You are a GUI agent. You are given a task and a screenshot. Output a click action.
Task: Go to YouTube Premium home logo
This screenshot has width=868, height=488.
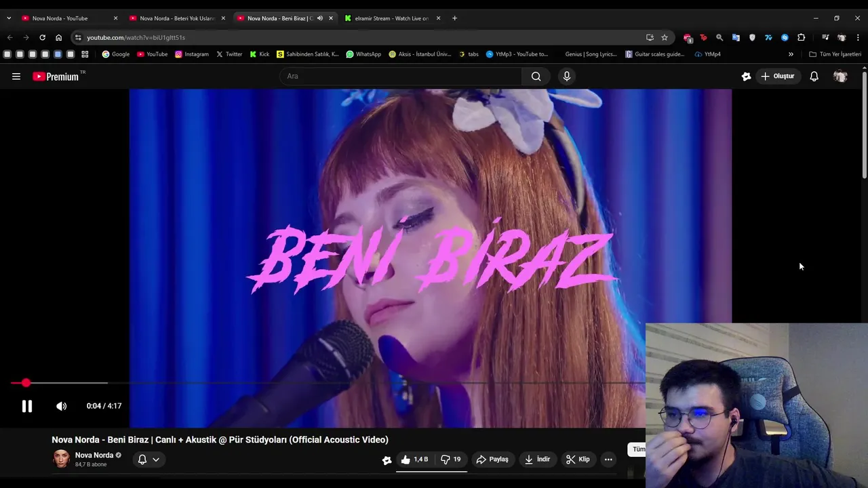click(56, 77)
